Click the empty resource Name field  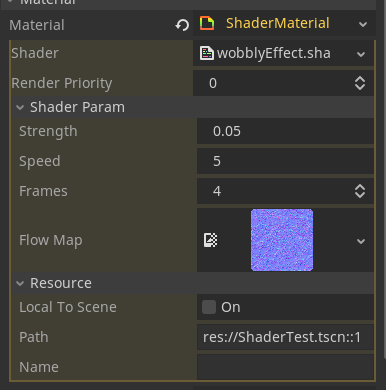pos(285,367)
